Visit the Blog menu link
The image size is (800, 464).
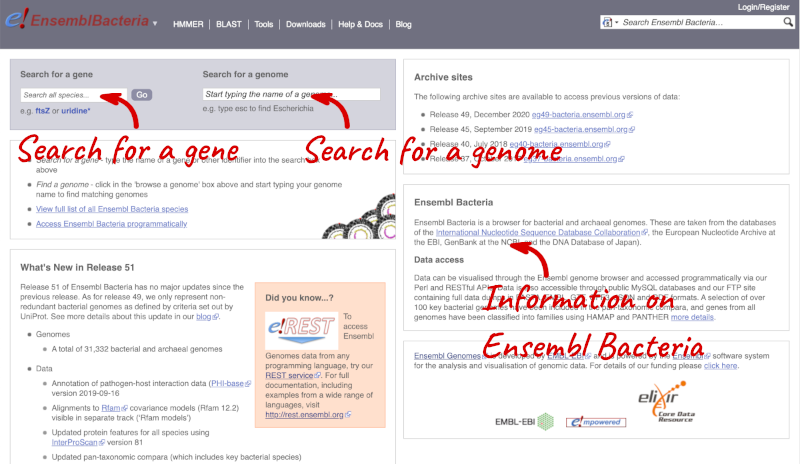tap(403, 24)
